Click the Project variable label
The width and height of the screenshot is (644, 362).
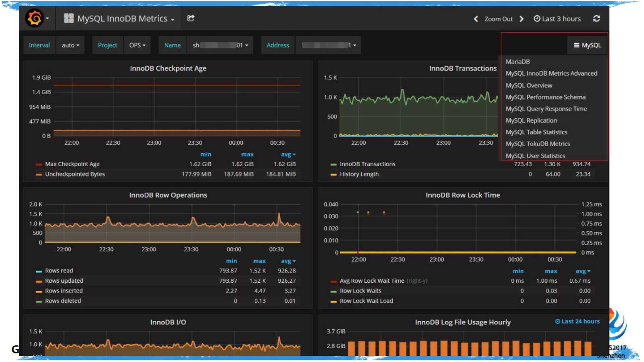107,45
